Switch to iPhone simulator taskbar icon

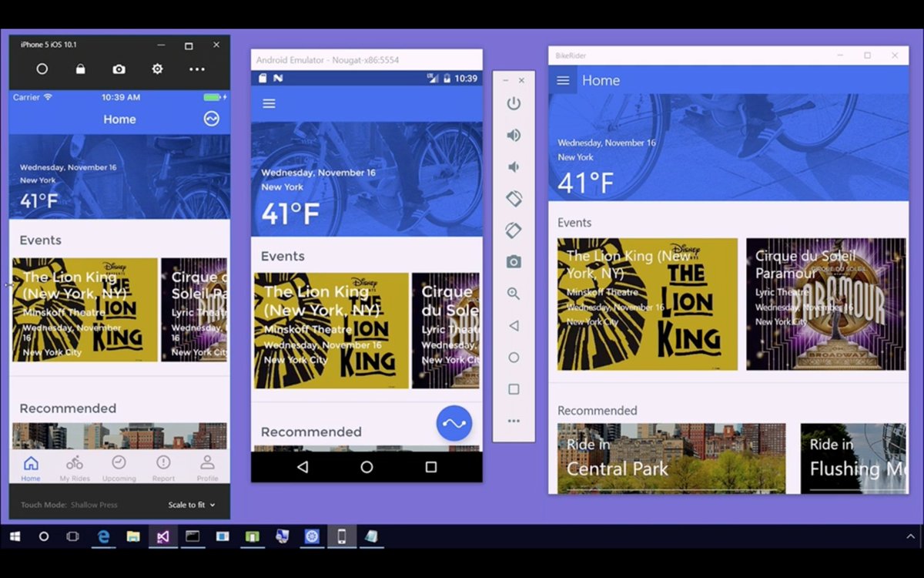[x=342, y=536]
